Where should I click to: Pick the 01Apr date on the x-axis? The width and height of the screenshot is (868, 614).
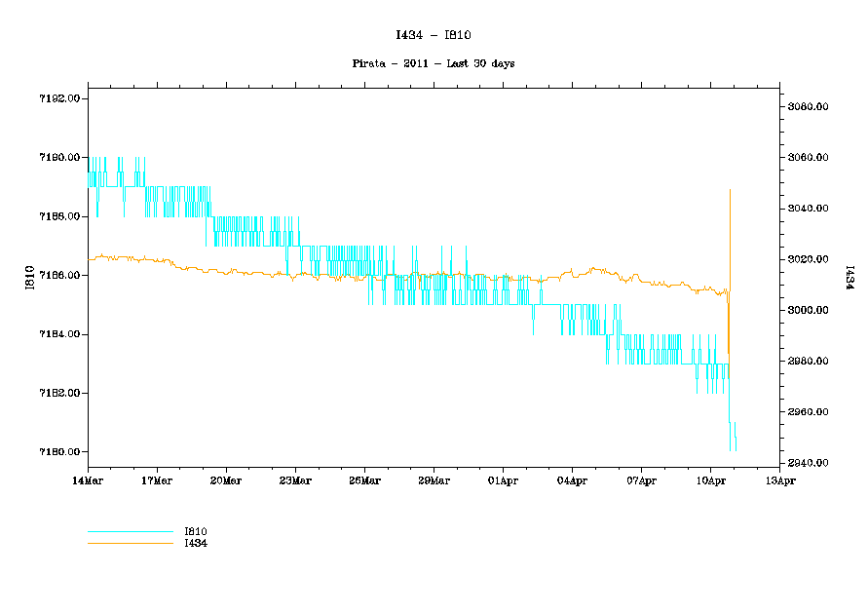(x=503, y=480)
